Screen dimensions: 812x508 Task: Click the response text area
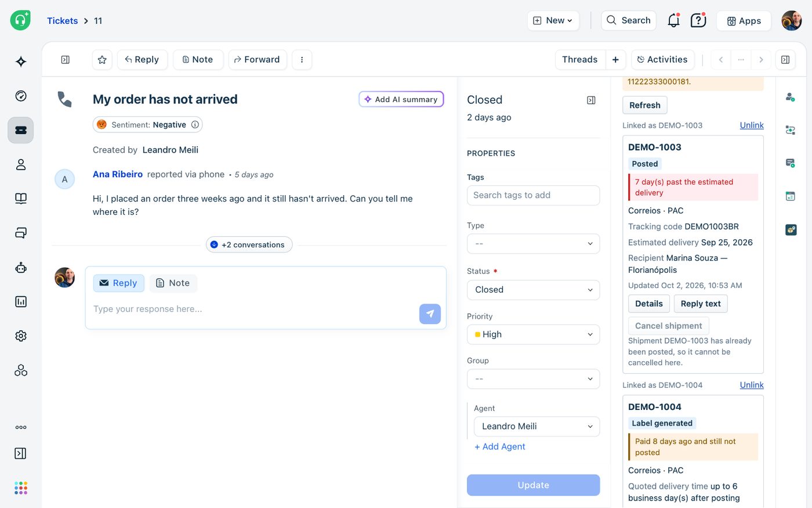pyautogui.click(x=252, y=309)
